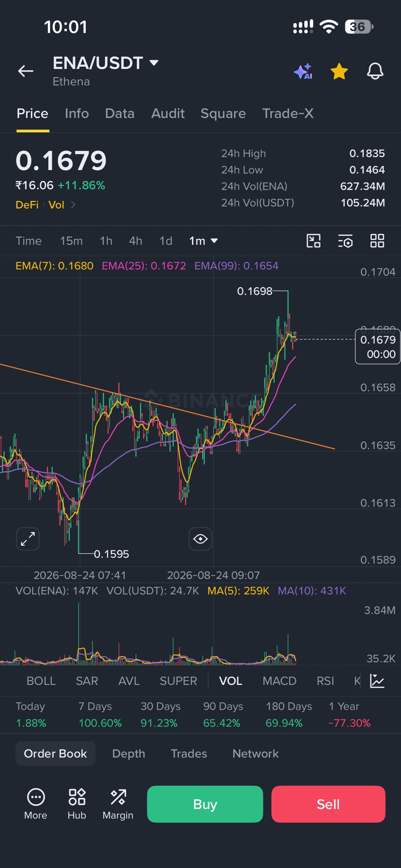Open the Audit tab

pos(168,113)
